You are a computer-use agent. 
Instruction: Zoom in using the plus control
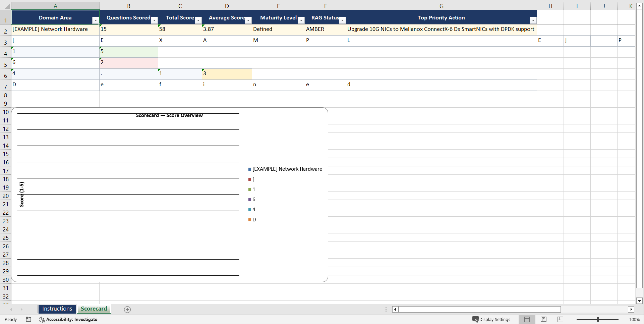click(x=622, y=319)
